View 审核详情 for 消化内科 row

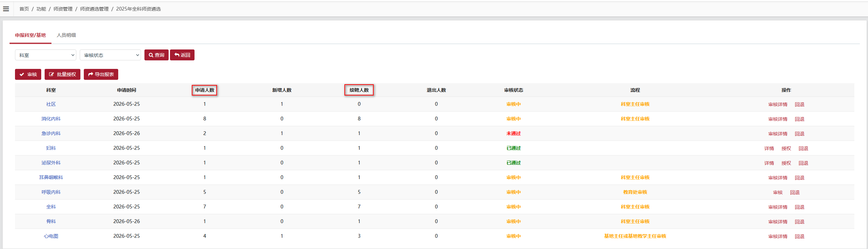click(x=778, y=119)
